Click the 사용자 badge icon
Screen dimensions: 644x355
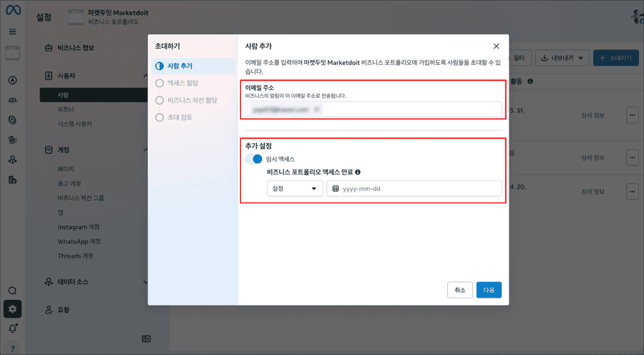(49, 76)
